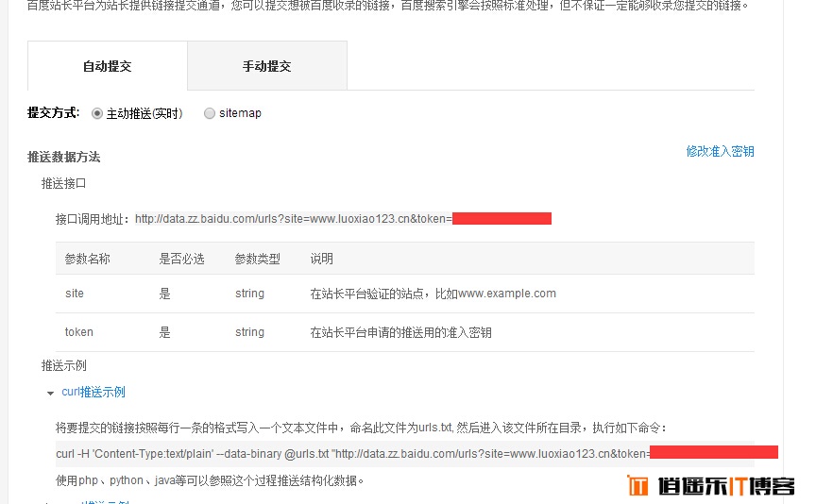The image size is (816, 504).
Task: Click the 是 value in token row
Action: pos(165,332)
